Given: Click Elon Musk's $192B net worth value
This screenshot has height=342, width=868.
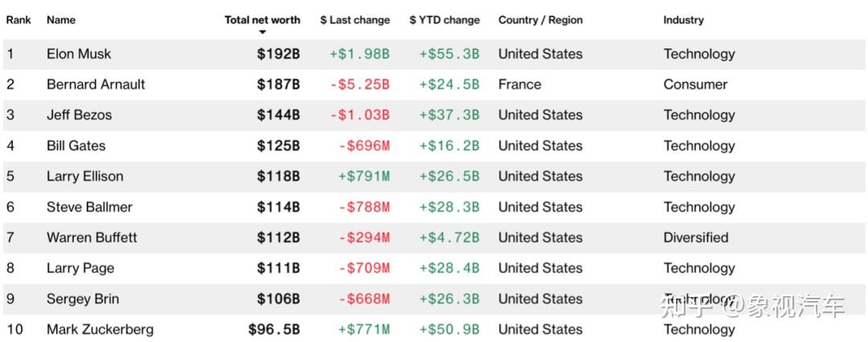Looking at the screenshot, I should pyautogui.click(x=278, y=54).
